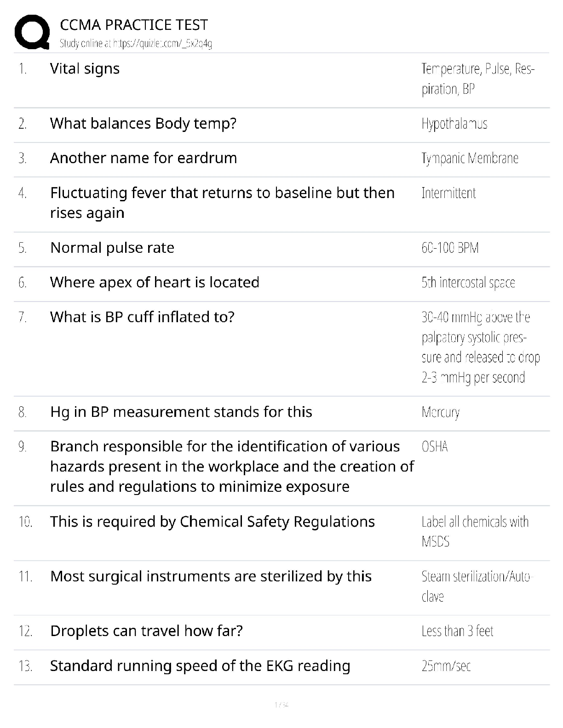Image resolution: width=563 pixels, height=728 pixels.
Task: Click the '60-100 BPM' answer
Action: (450, 248)
